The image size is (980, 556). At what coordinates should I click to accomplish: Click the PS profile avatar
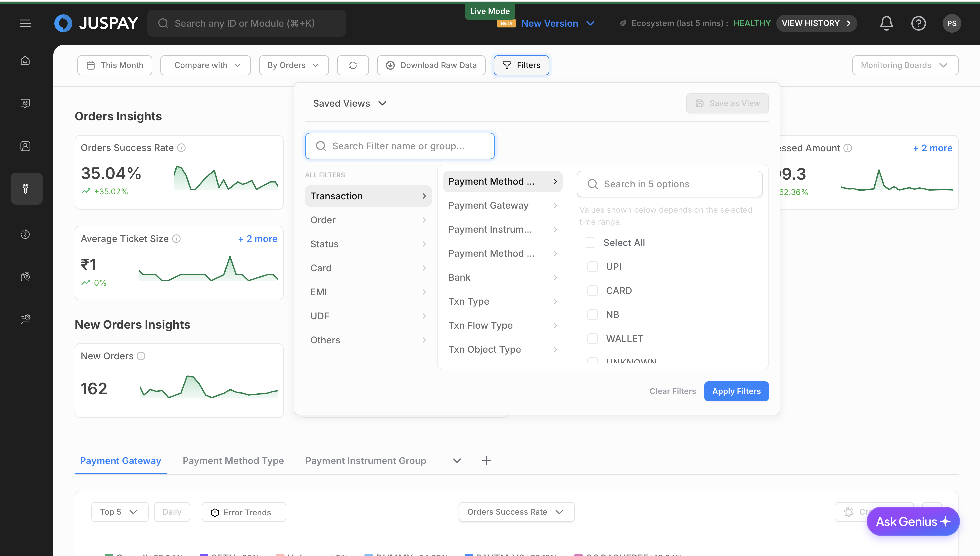tap(951, 23)
